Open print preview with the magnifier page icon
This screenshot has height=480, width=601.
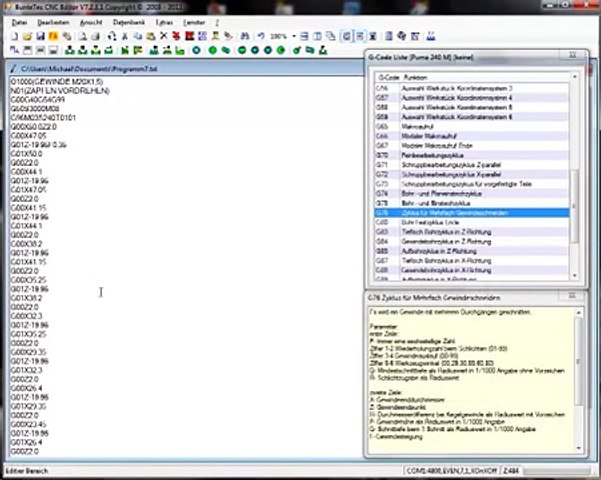[82, 36]
